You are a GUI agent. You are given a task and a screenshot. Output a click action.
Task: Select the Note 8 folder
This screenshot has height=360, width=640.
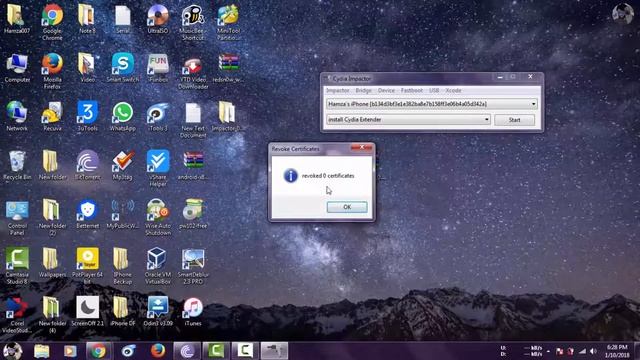87,19
